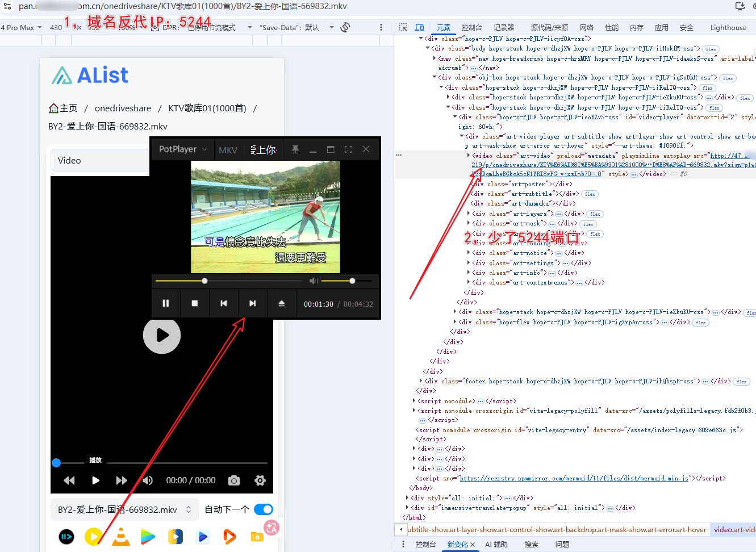Rewind with the web player's backward icon
Viewport: 756px width, 552px height.
(x=69, y=480)
